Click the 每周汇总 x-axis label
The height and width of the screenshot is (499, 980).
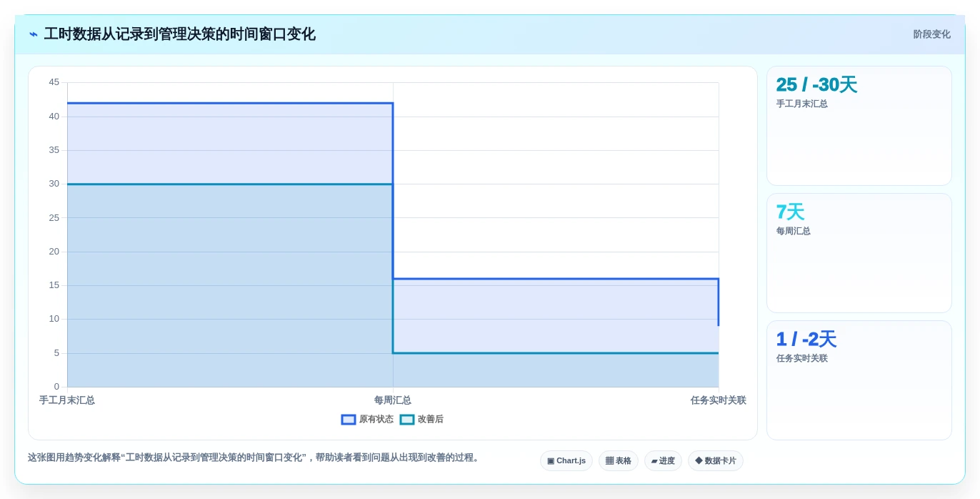point(393,400)
